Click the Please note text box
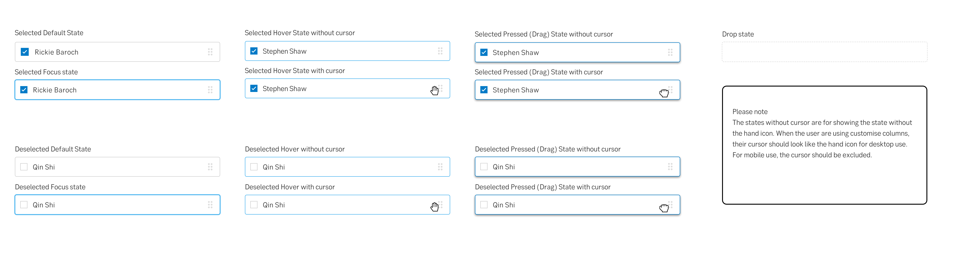 824,145
